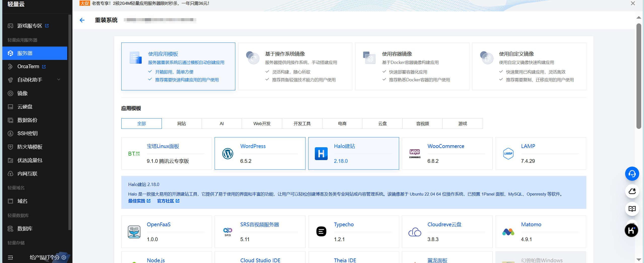644x263 pixels.
Task: Click the Matomo logo icon
Action: coord(508,232)
